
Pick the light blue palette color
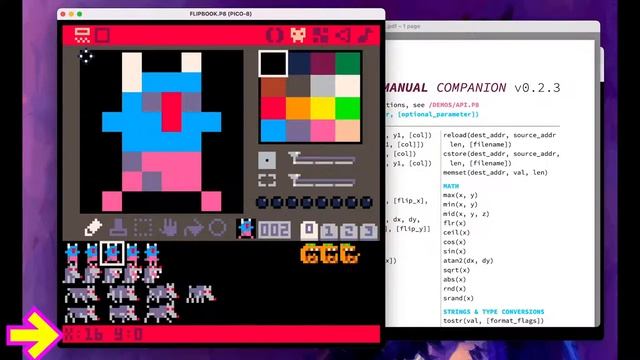(273, 131)
